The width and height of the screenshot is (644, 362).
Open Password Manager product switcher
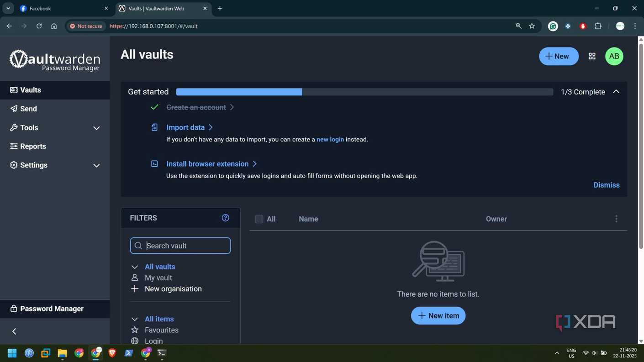click(x=55, y=309)
